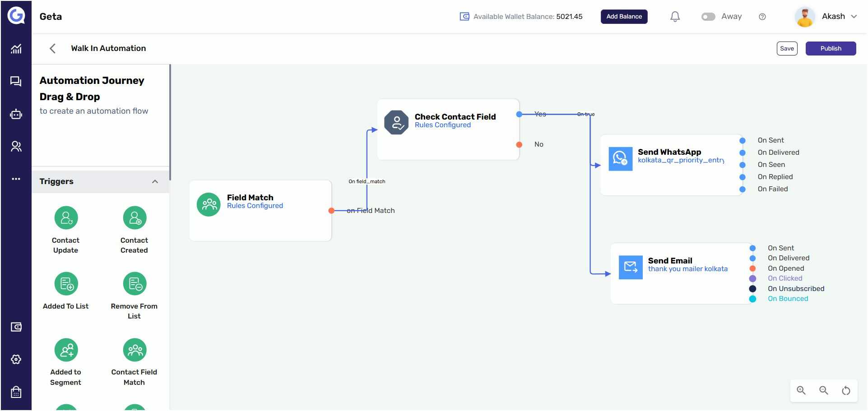
Task: Open the more options ellipsis in sidebar
Action: coord(16,179)
